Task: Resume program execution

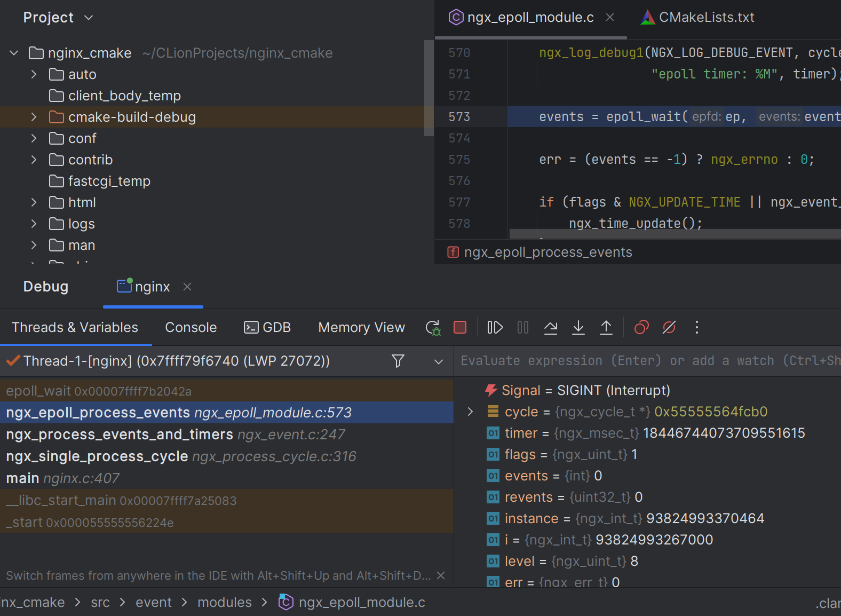Action: pos(495,327)
